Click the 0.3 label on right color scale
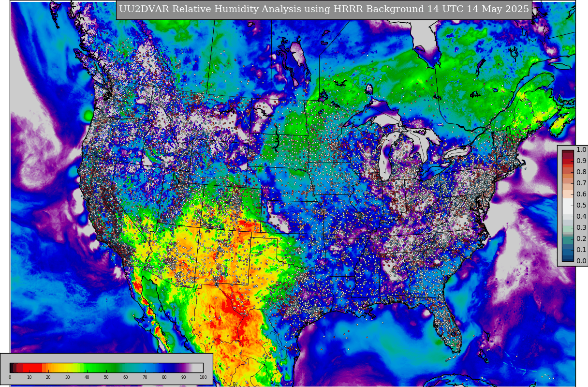The height and width of the screenshot is (387, 588). [581, 228]
